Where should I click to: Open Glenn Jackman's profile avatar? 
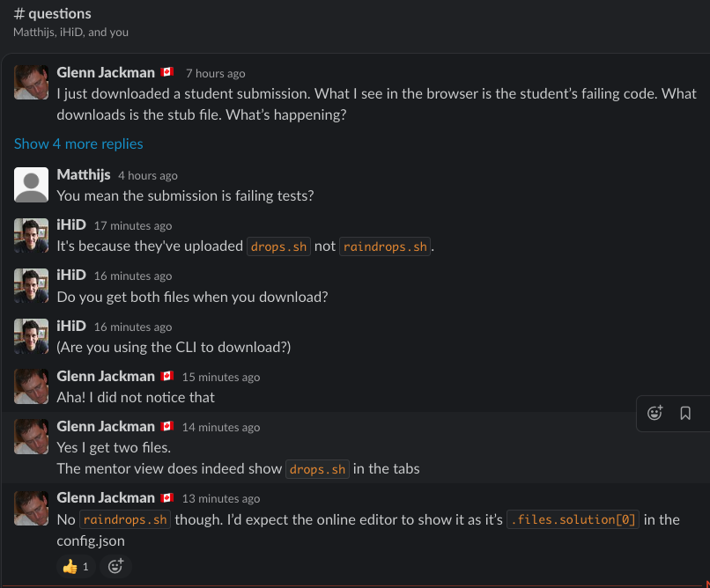coord(31,82)
